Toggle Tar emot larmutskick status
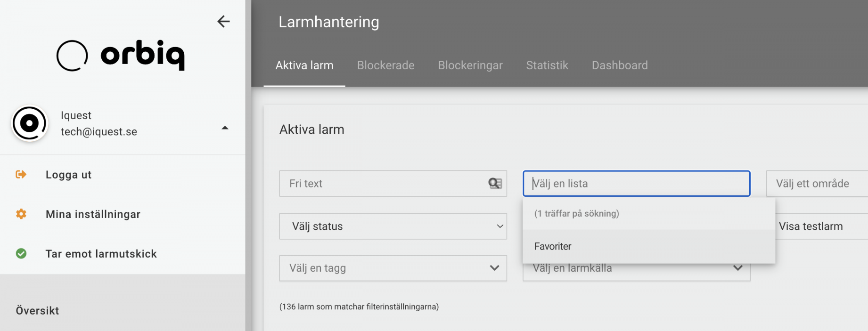The image size is (868, 331). (x=101, y=254)
